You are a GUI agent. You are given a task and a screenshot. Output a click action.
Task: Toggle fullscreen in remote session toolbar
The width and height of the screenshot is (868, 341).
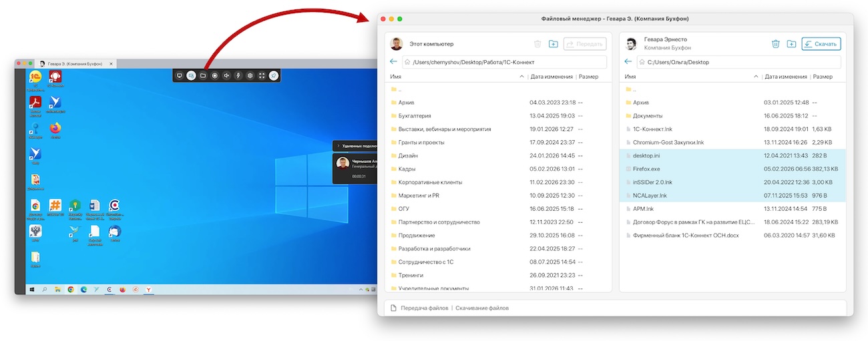point(262,75)
